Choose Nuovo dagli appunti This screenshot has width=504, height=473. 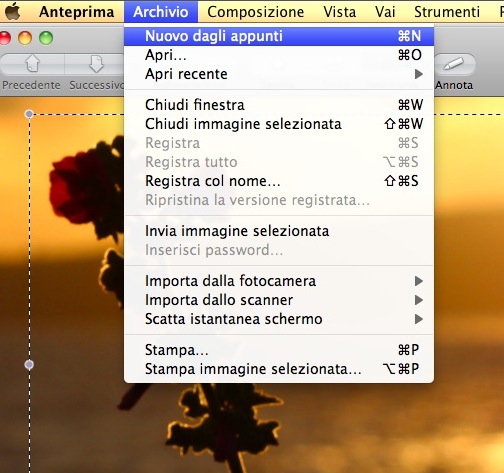(279, 36)
